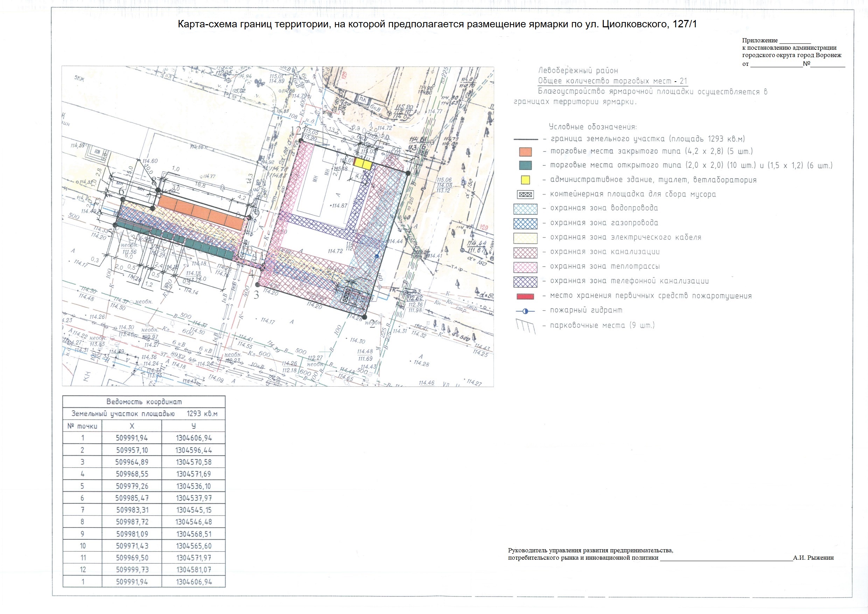Click the teal open-type trading places legend swatch
This screenshot has height=614, width=868.
525,165
